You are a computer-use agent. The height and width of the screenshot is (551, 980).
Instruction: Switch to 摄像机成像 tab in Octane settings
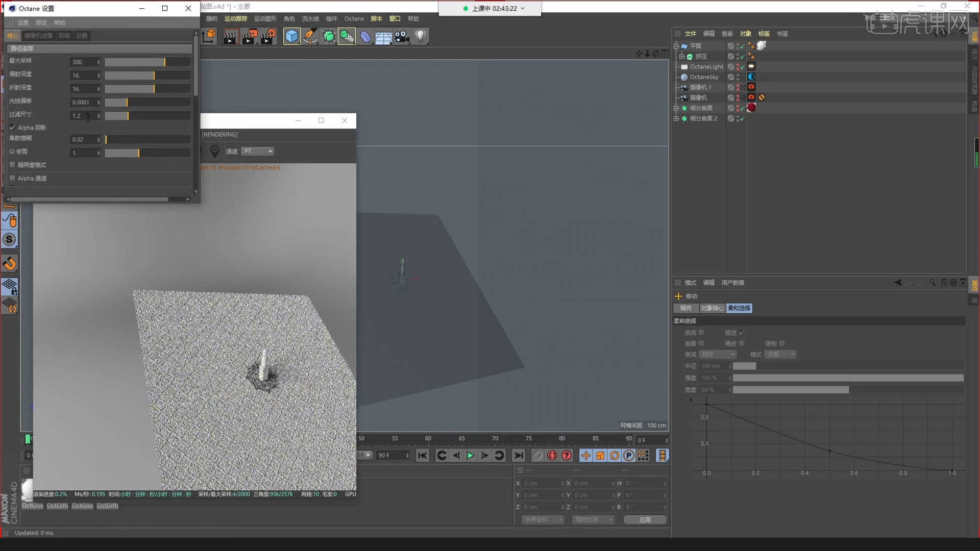(38, 36)
